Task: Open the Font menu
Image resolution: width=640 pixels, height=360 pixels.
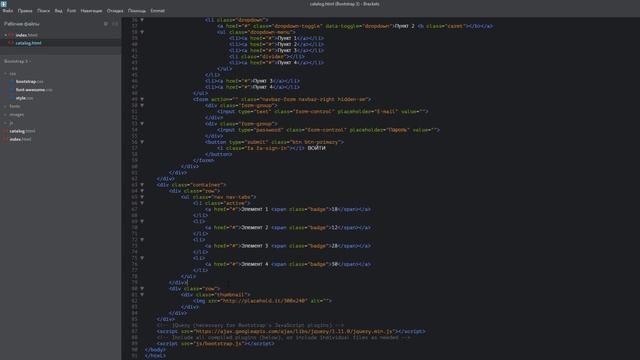Action: pyautogui.click(x=71, y=11)
